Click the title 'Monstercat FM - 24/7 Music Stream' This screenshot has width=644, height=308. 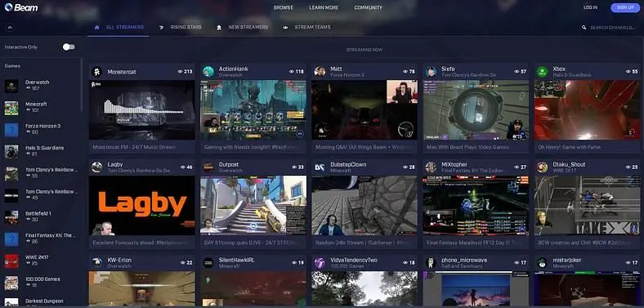click(134, 147)
